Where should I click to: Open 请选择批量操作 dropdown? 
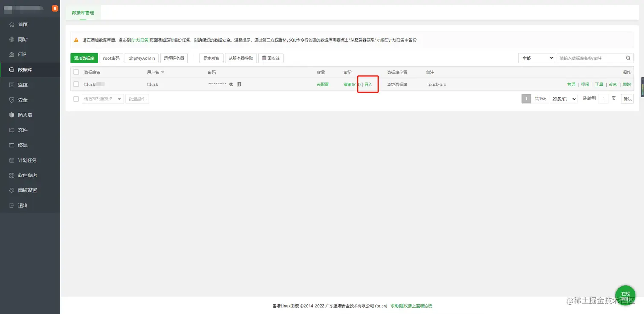103,99
